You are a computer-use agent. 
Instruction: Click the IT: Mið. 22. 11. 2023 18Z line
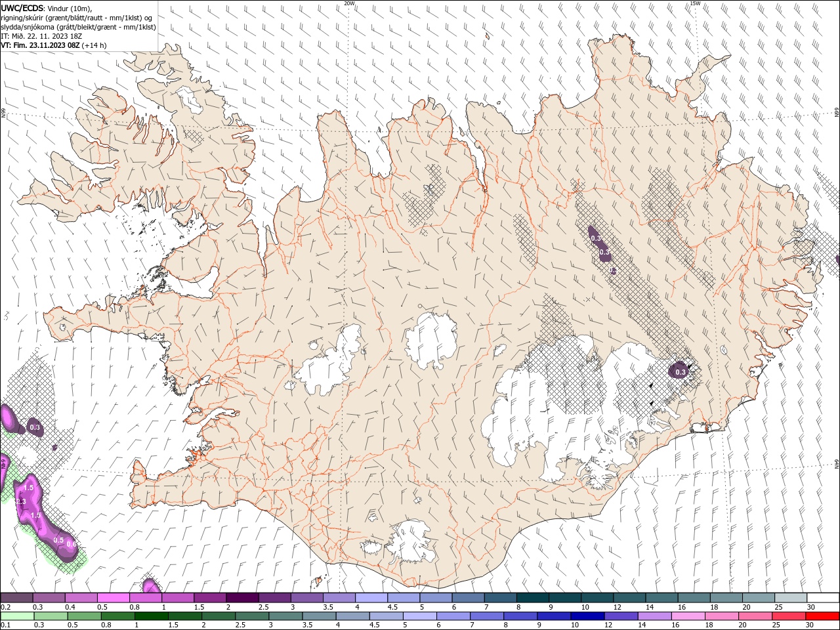point(41,36)
